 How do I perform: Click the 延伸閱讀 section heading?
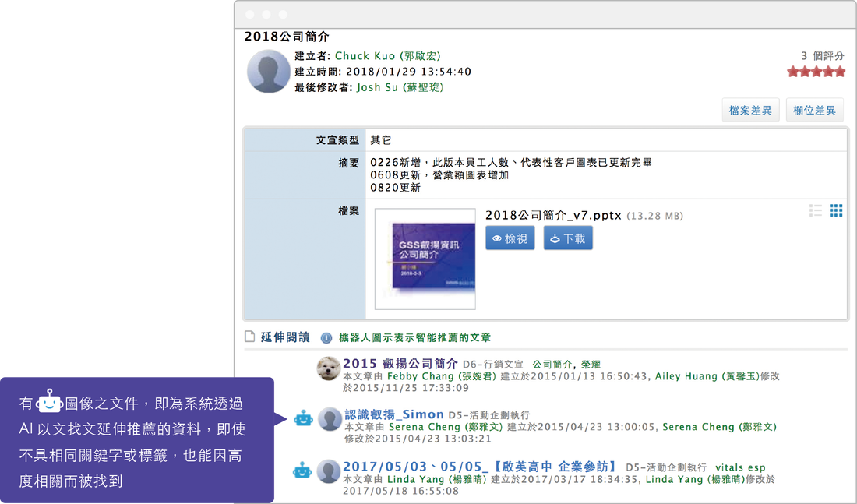coord(284,337)
